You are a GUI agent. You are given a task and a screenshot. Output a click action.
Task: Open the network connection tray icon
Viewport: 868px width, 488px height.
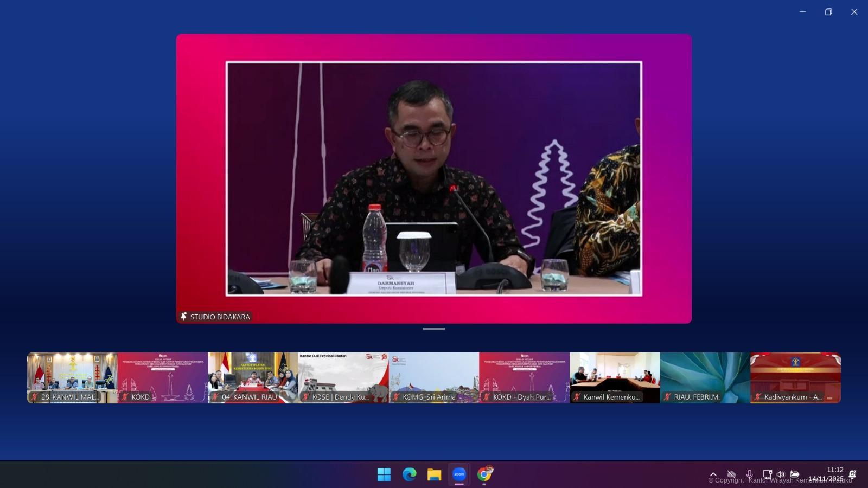click(x=767, y=474)
